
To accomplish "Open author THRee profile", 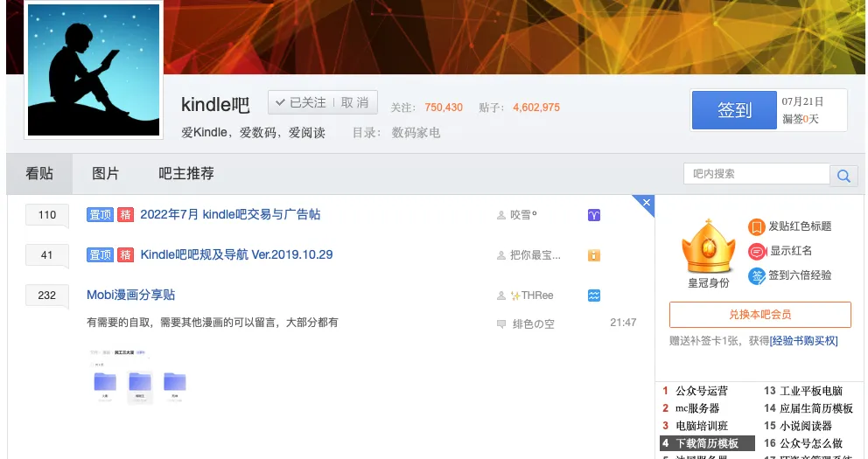I will 532,296.
